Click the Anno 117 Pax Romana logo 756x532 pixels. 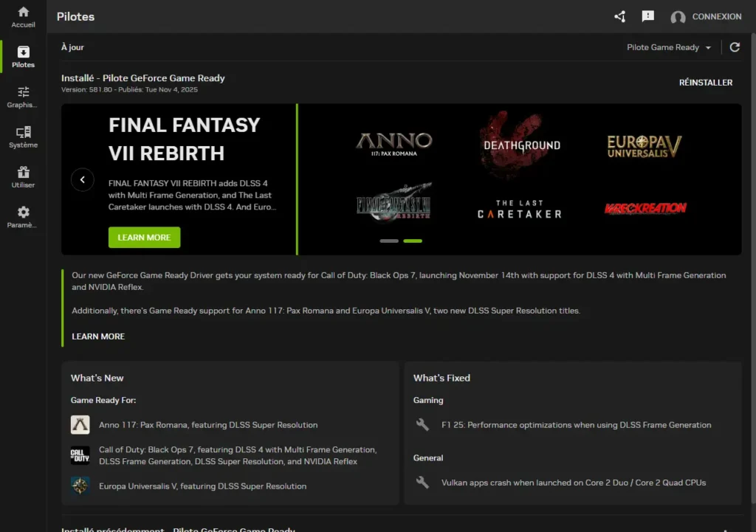point(394,144)
